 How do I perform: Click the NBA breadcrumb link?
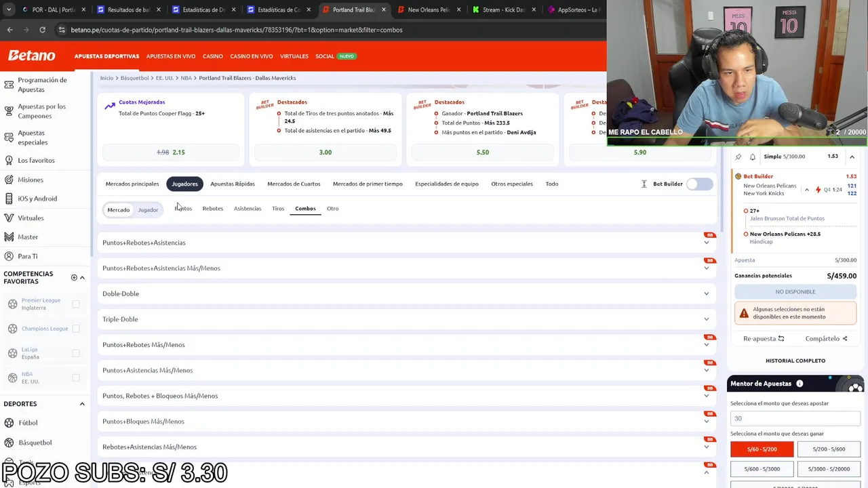(x=186, y=78)
